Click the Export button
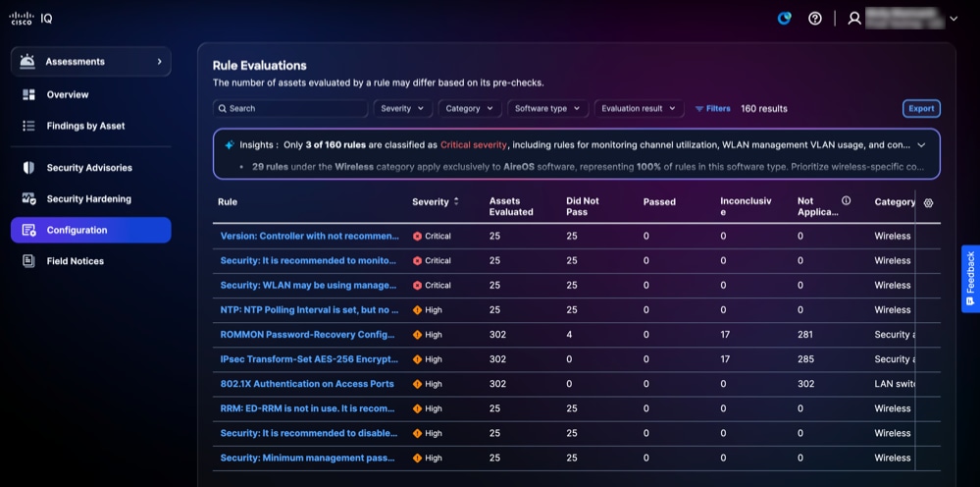 click(x=921, y=108)
